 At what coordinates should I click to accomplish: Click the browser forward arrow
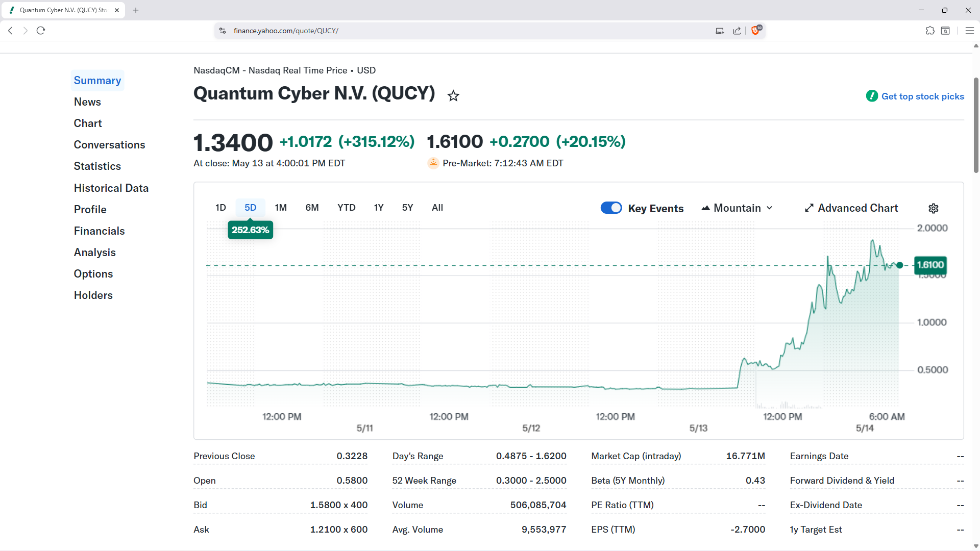(25, 31)
